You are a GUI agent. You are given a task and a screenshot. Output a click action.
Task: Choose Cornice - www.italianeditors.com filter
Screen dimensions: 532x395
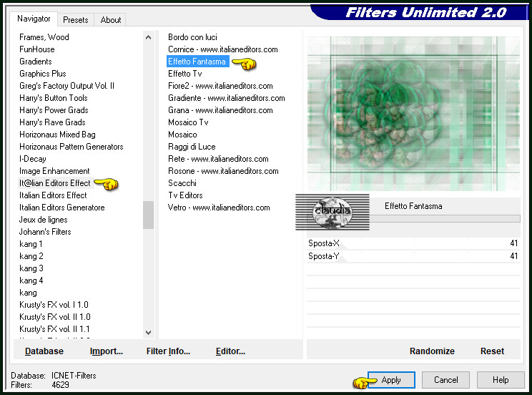click(x=223, y=49)
